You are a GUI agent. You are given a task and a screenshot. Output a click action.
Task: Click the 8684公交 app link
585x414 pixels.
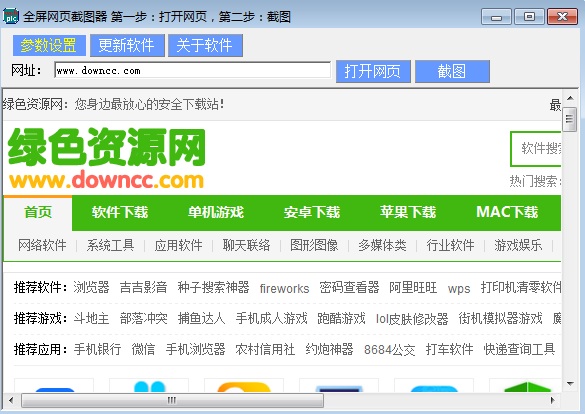[390, 350]
